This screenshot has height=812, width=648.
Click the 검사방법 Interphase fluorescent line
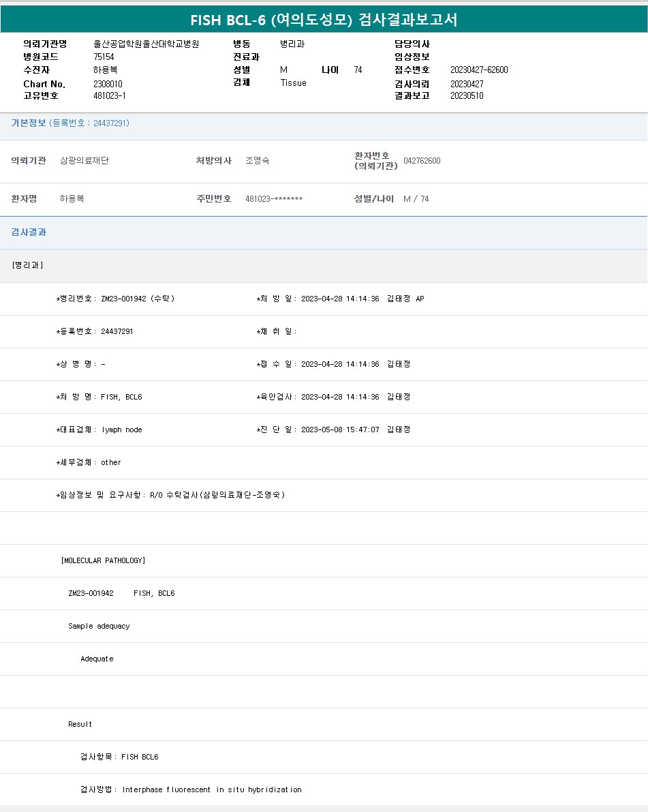coord(191,790)
